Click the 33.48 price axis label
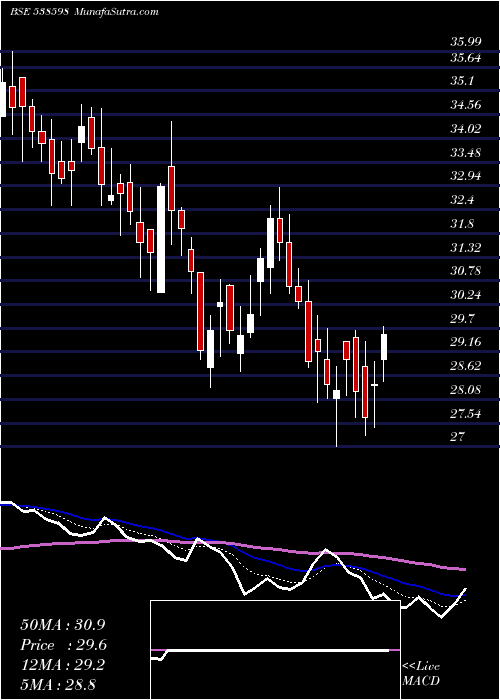Screen dimensions: 500x700 (466, 153)
